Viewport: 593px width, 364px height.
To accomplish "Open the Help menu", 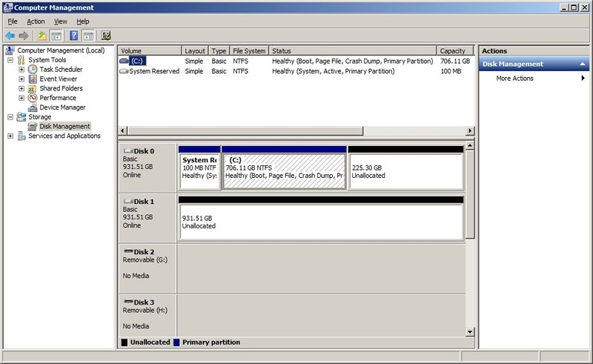I will point(83,21).
